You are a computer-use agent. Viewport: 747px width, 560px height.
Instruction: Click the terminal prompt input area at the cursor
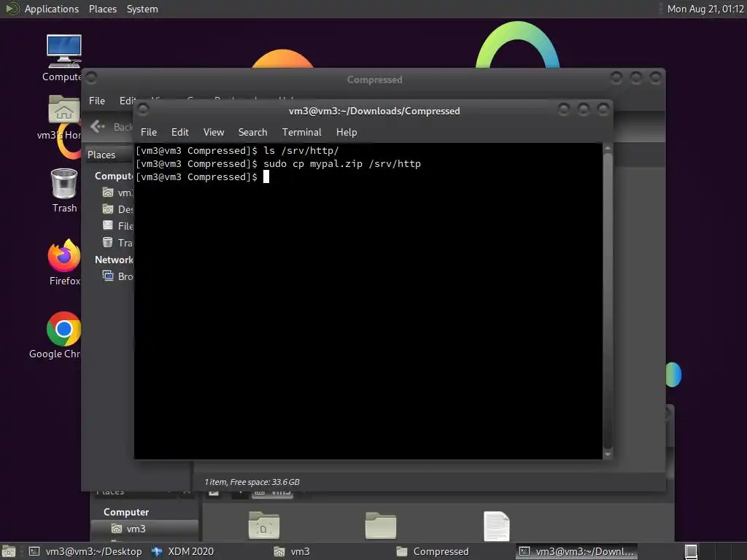click(x=266, y=177)
